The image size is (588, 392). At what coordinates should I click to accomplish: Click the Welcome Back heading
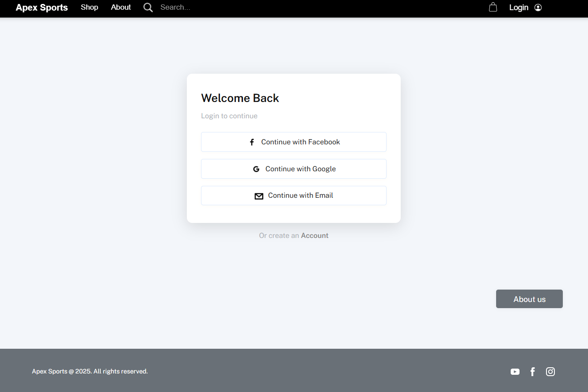(240, 98)
